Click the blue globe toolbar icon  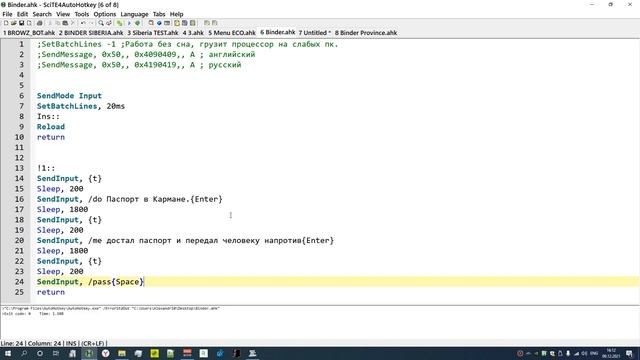pos(159,23)
